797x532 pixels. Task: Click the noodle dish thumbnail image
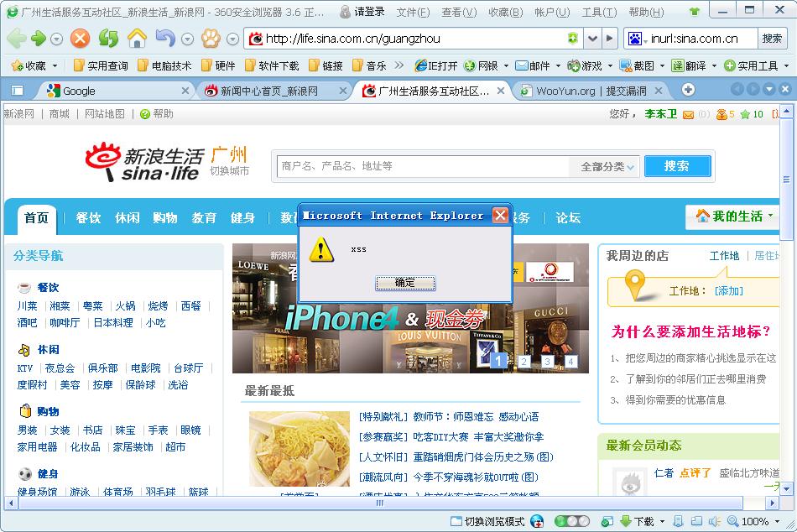pyautogui.click(x=300, y=449)
